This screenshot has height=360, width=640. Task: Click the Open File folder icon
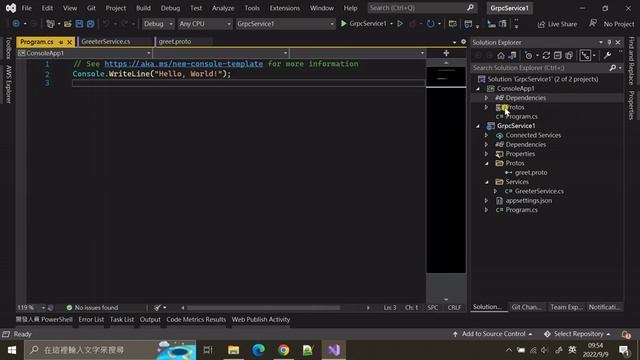[68, 24]
